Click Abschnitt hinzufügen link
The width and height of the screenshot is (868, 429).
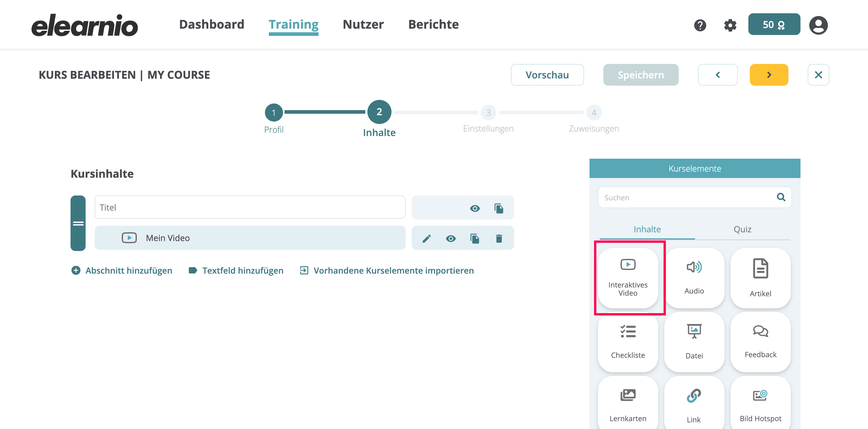(122, 271)
